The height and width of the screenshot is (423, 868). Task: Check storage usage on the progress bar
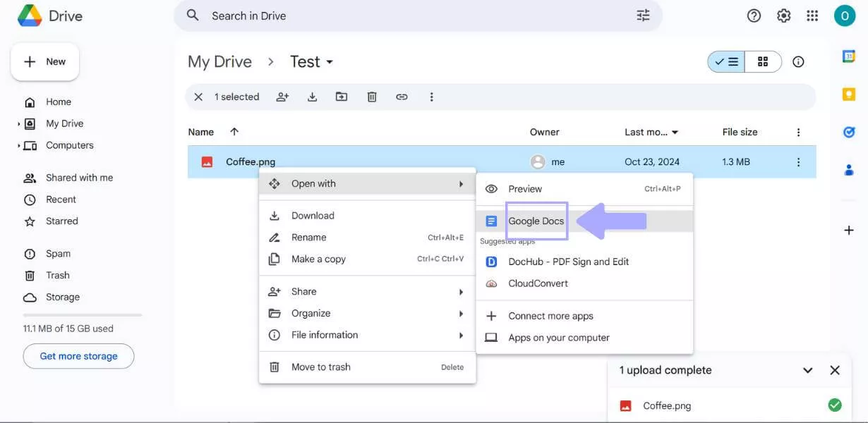tap(78, 313)
